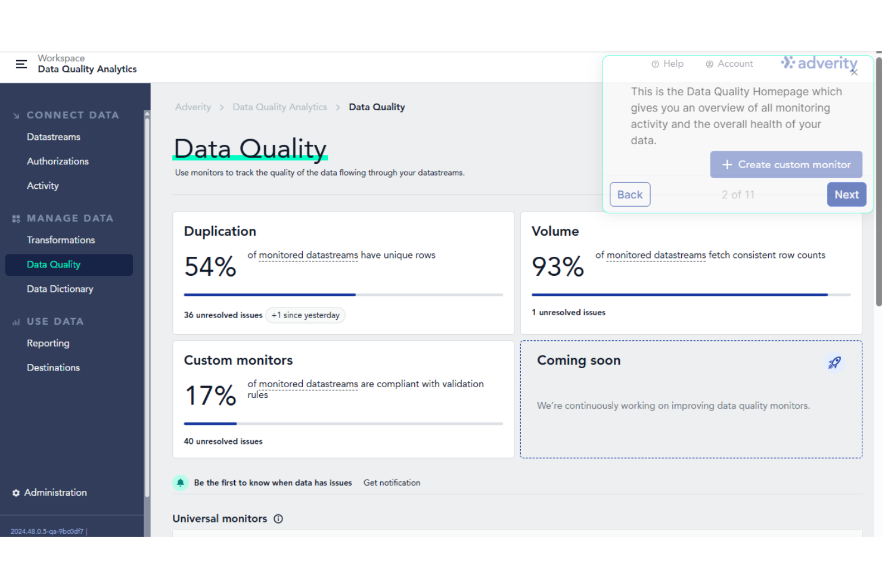Click the rocket icon in Coming soon card

834,362
